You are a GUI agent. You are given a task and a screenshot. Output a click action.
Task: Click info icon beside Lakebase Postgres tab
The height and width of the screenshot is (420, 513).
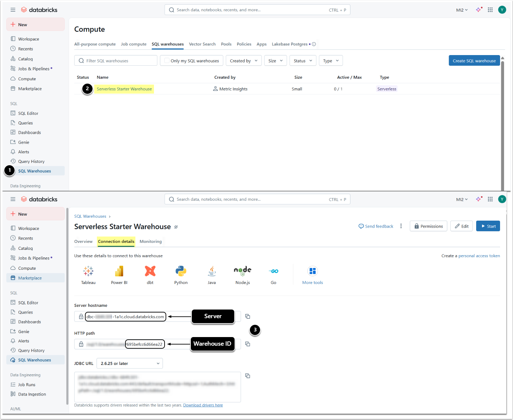[314, 44]
